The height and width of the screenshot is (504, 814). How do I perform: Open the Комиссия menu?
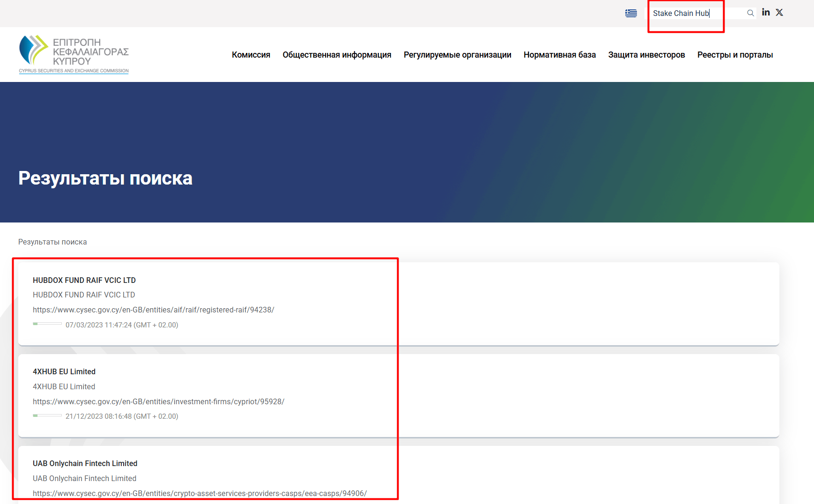click(x=251, y=55)
